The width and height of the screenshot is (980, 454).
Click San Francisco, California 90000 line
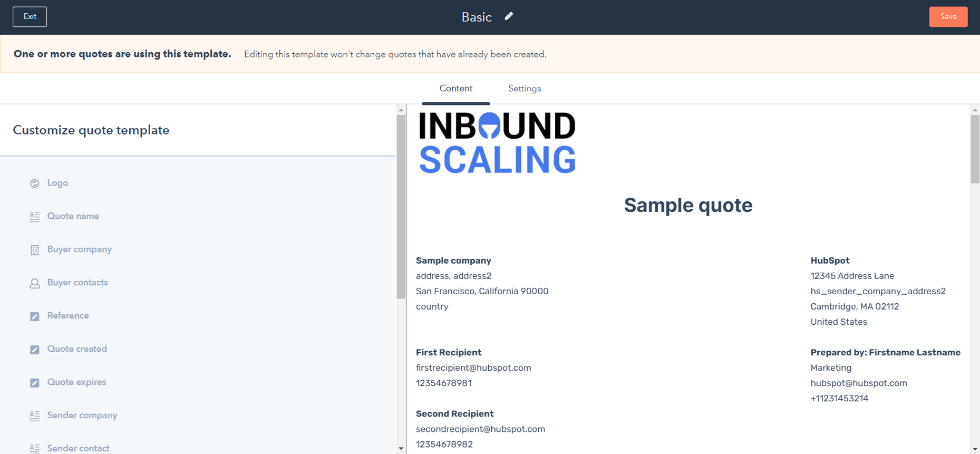pos(482,291)
